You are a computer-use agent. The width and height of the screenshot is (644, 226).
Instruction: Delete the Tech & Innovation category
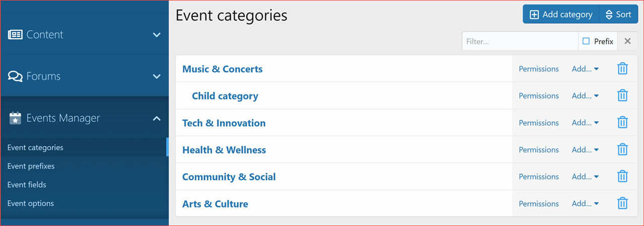pyautogui.click(x=622, y=123)
